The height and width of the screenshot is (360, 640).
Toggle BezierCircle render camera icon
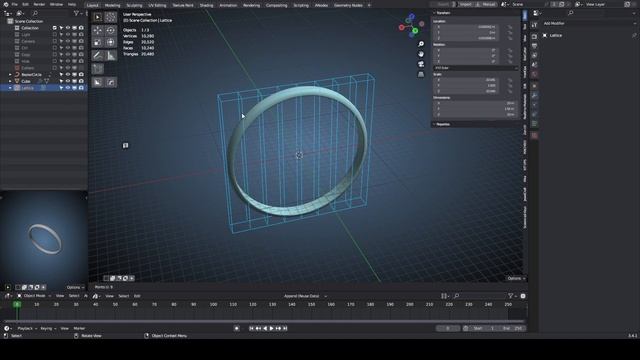(x=81, y=75)
